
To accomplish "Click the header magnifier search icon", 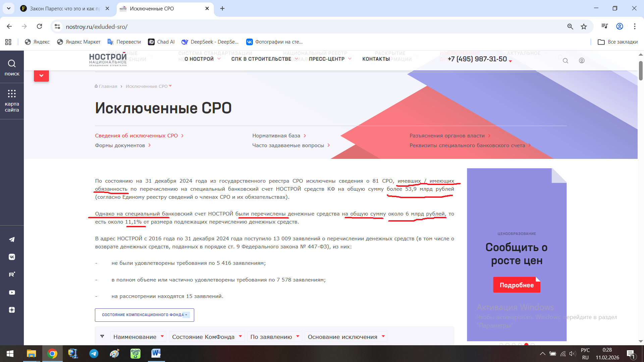I will [566, 61].
